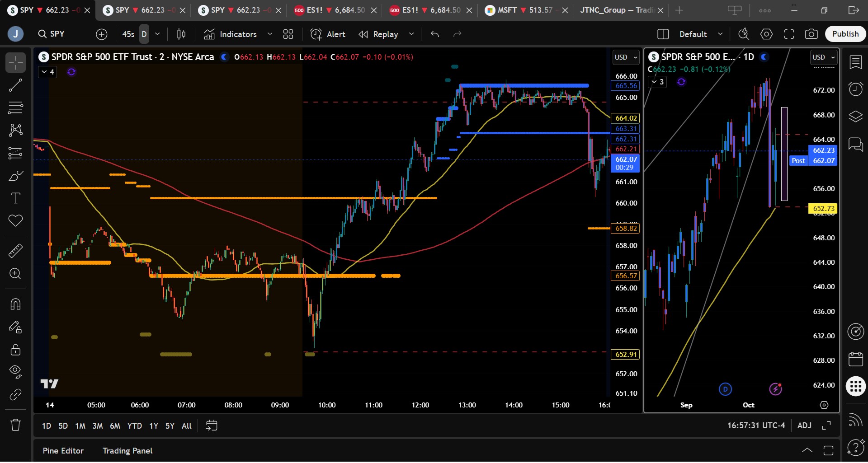Select the text annotation tool
Image resolution: width=868 pixels, height=463 pixels.
click(x=15, y=198)
